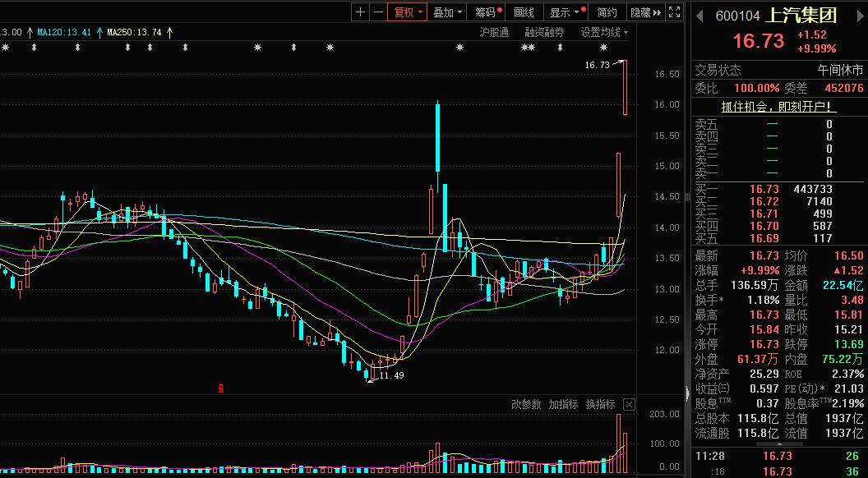Image resolution: width=868 pixels, height=478 pixels.
Task: Toggle the 融资融券 margin overlay
Action: [x=544, y=32]
